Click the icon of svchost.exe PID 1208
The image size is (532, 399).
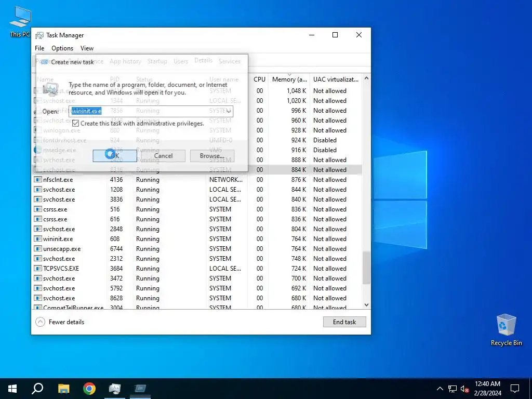tap(38, 189)
